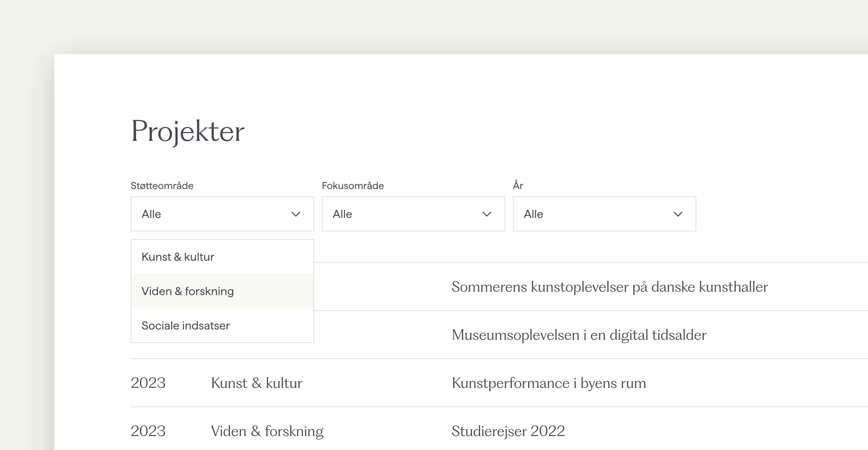Click the 2023 year in Kunstperformance row

pyautogui.click(x=148, y=383)
